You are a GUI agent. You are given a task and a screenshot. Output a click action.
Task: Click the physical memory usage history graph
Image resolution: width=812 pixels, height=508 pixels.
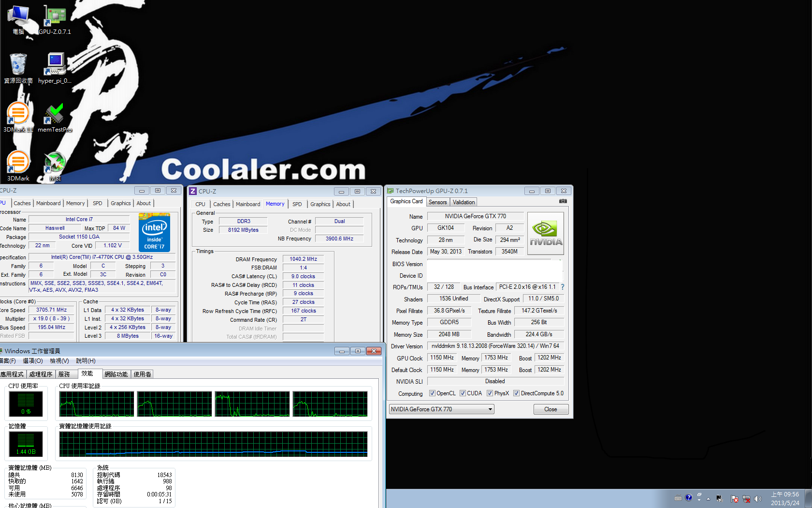(213, 444)
